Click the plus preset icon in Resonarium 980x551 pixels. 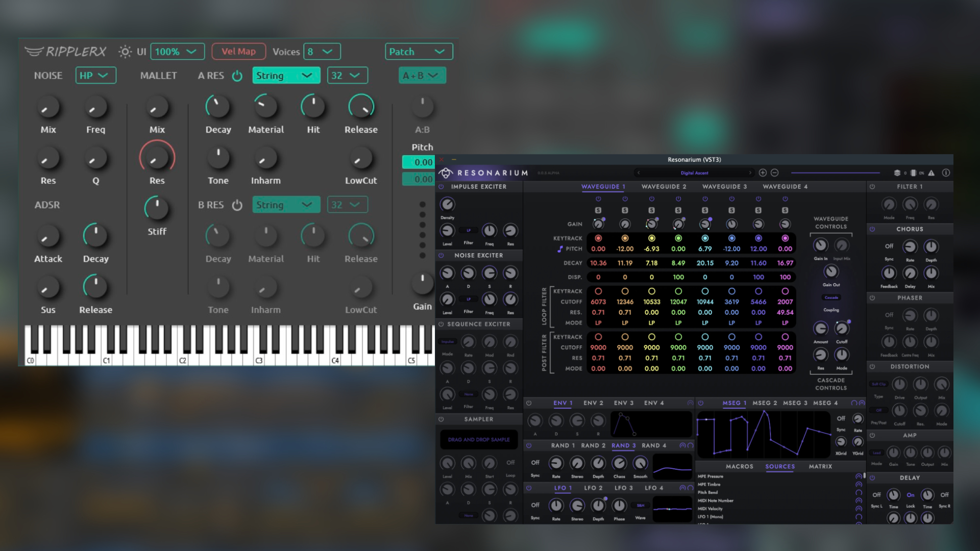pyautogui.click(x=763, y=173)
